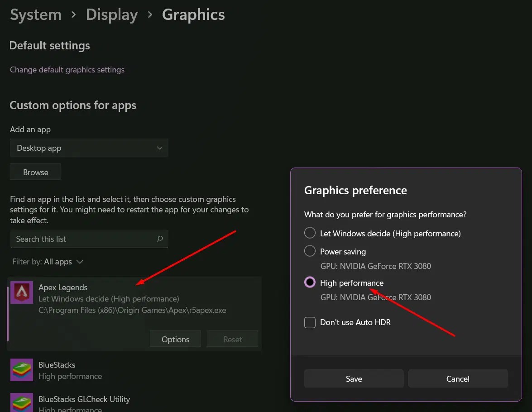
Task: Cancel the Graphics preference dialog
Action: 458,378
